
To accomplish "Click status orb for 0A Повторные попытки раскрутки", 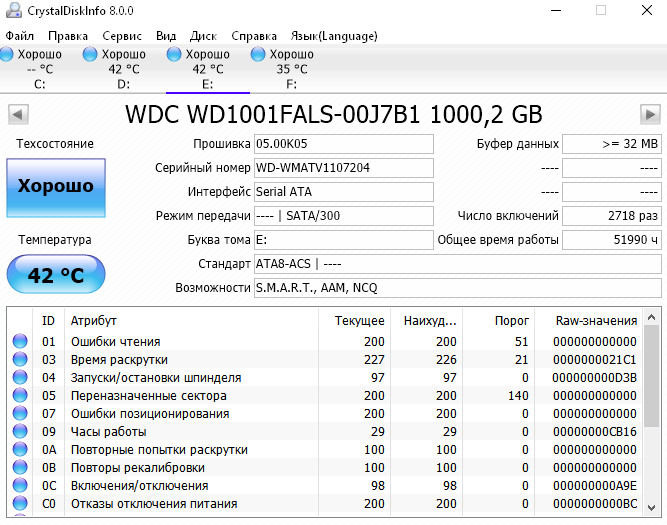I will coord(20,449).
